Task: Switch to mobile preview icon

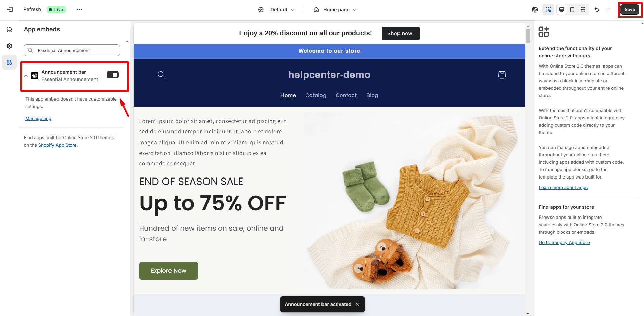Action: (572, 10)
